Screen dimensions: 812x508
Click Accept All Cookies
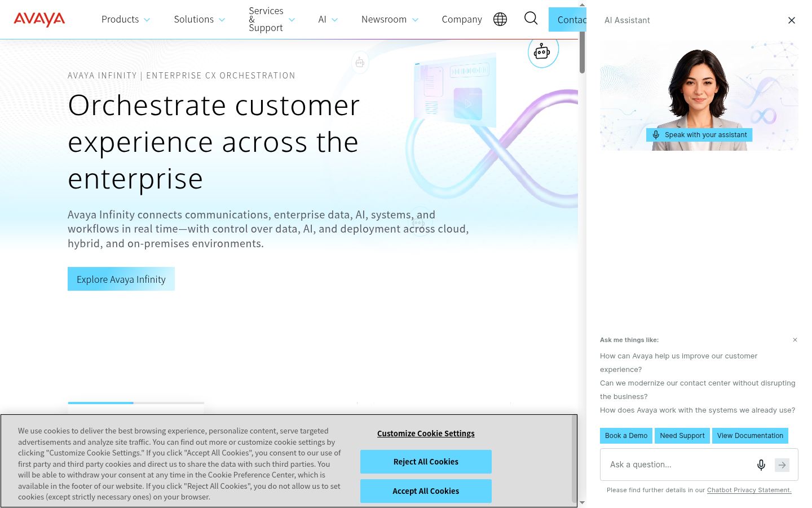pos(426,491)
